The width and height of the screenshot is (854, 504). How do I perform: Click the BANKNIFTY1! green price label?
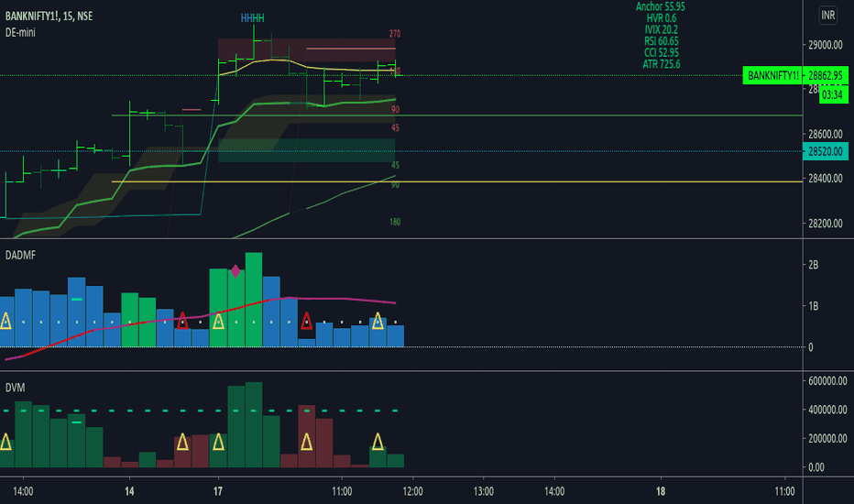coord(772,76)
